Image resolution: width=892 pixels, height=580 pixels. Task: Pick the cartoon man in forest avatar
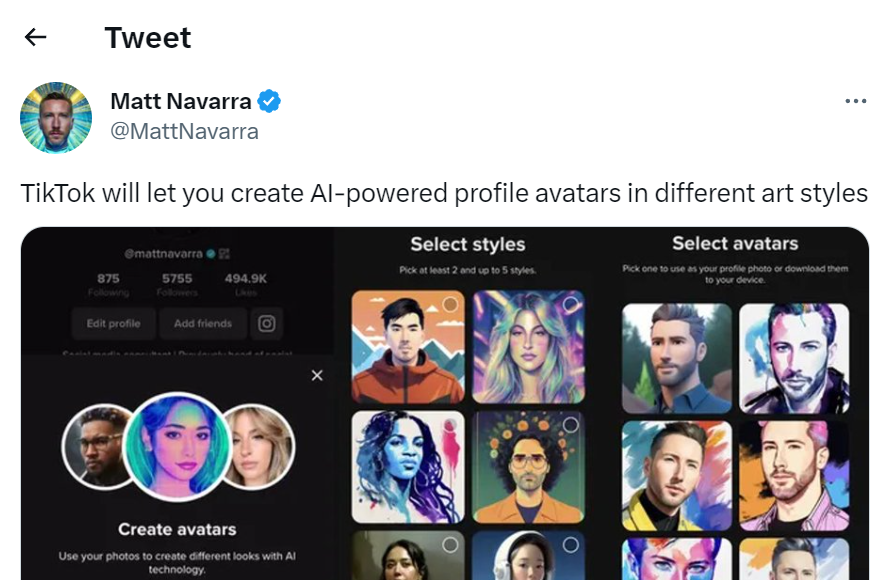[x=677, y=358]
